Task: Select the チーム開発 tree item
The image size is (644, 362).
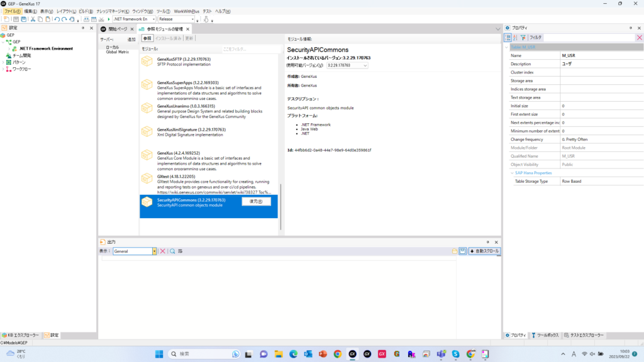Action: click(22, 55)
